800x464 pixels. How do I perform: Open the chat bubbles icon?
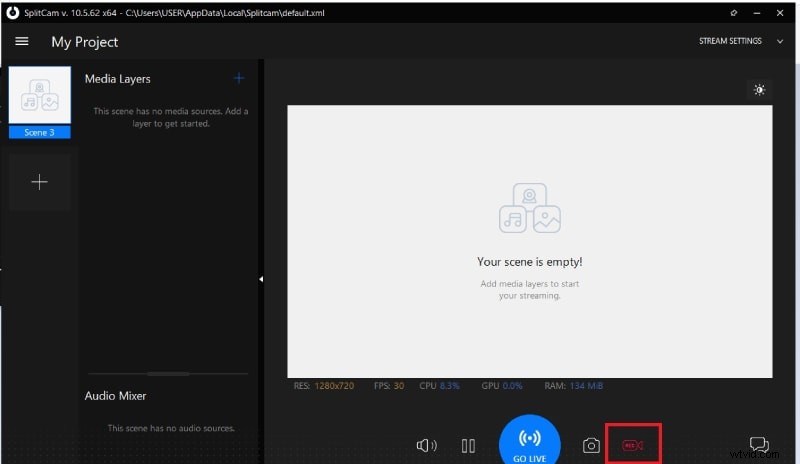tap(759, 445)
